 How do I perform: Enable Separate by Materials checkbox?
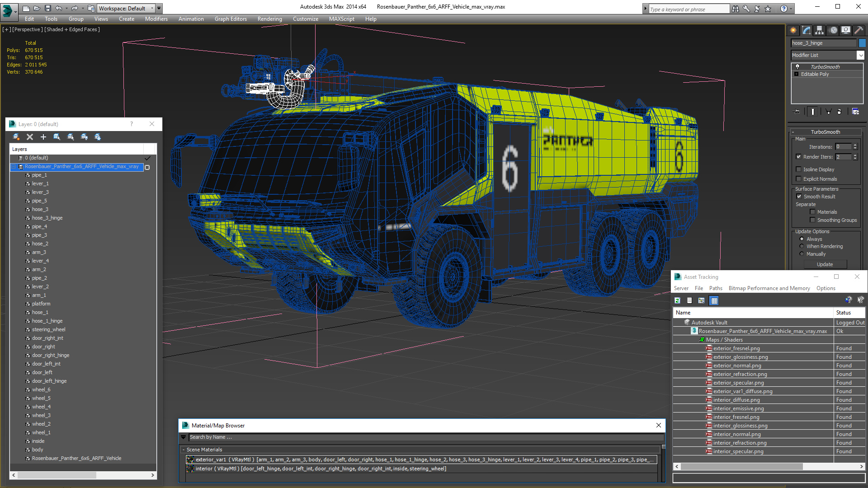(812, 212)
